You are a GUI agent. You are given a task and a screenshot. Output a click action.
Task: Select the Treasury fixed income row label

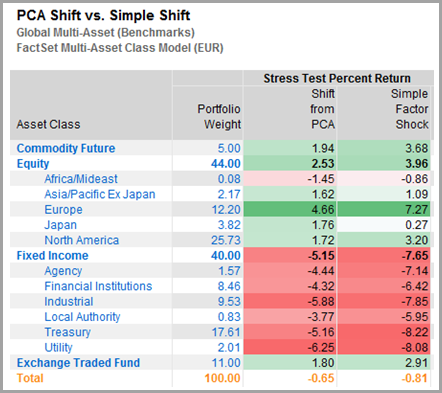(68, 332)
